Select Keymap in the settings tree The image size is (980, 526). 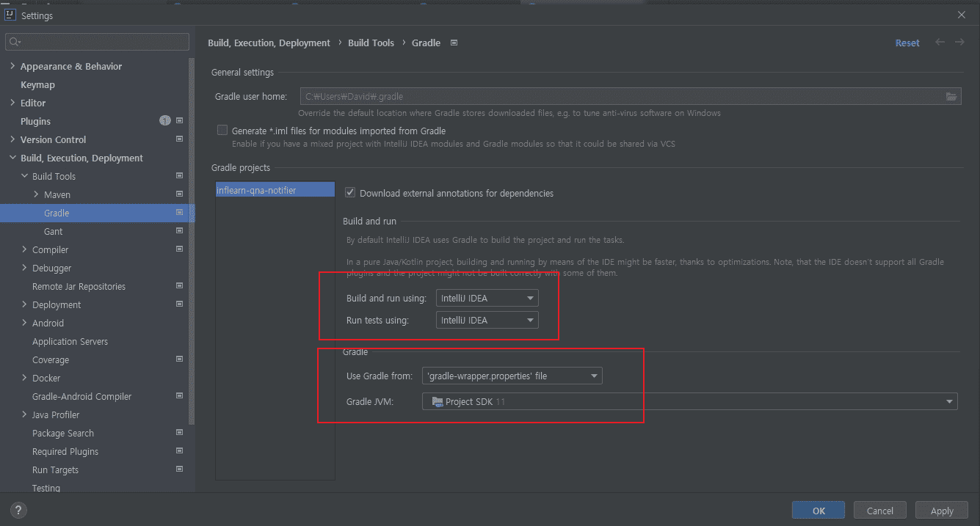click(x=37, y=84)
